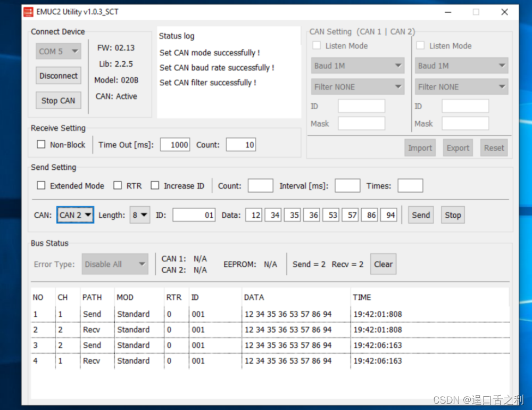The width and height of the screenshot is (532, 410).
Task: Click the send ID field showing 01
Action: (194, 215)
